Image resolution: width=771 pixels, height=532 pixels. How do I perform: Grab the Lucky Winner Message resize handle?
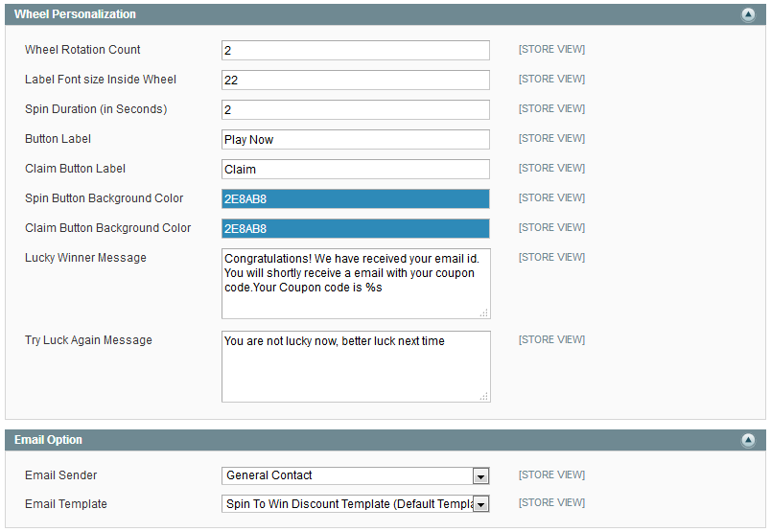(x=484, y=312)
